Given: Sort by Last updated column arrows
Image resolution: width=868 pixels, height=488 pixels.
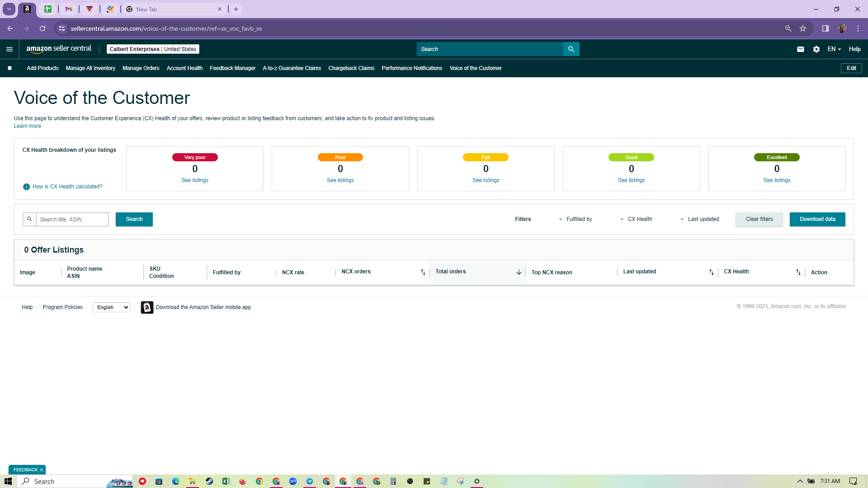Looking at the screenshot, I should pyautogui.click(x=711, y=272).
